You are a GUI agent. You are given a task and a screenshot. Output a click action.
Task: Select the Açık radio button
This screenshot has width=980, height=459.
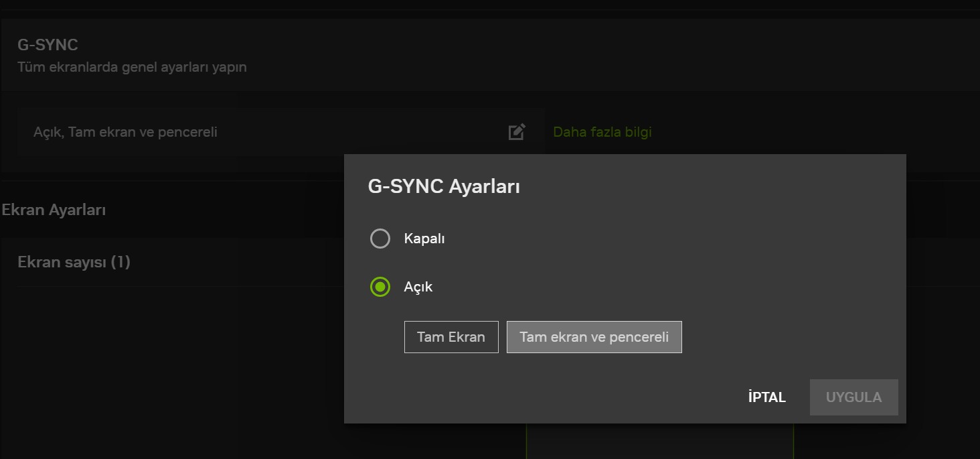coord(380,287)
